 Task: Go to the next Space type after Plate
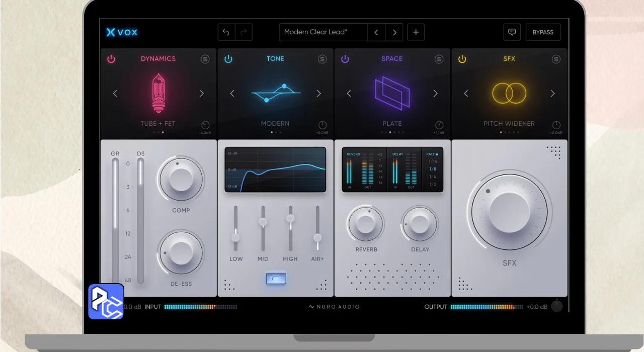coord(435,94)
